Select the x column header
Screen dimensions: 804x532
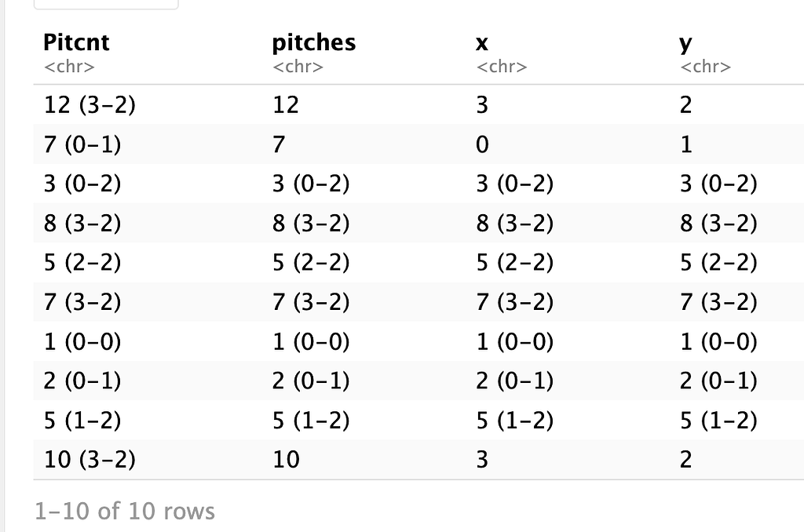(x=482, y=42)
